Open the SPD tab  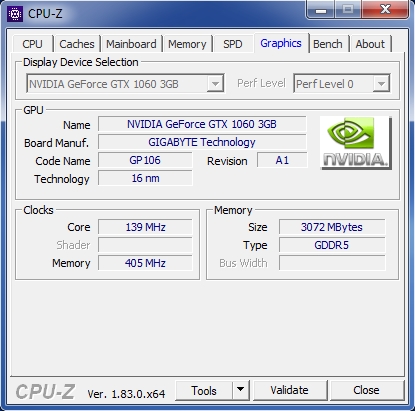tap(233, 44)
